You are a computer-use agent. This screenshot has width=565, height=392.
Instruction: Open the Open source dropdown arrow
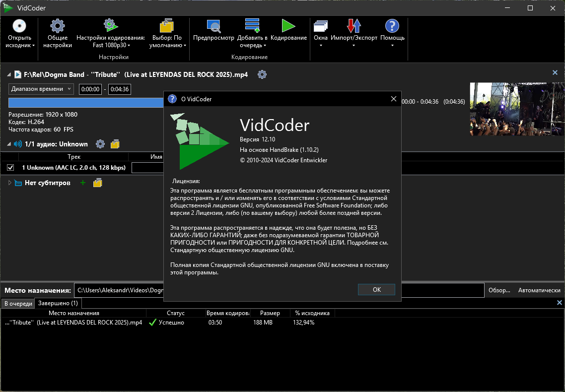pos(33,46)
